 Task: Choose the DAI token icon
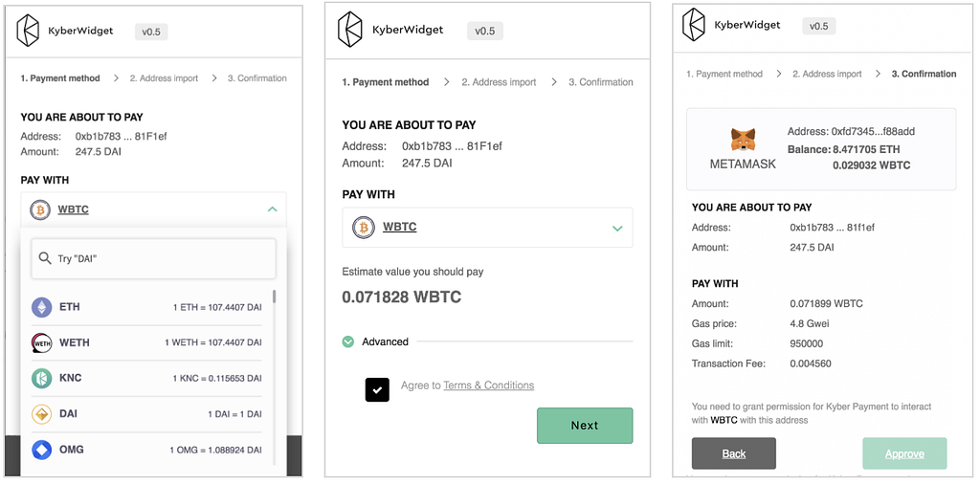click(x=41, y=414)
